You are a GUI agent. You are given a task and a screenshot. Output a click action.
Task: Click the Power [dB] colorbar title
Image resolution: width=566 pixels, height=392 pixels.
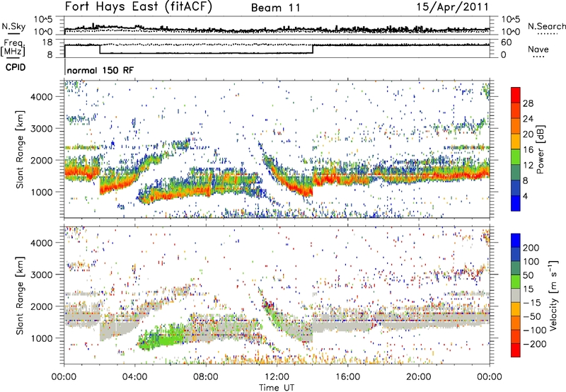[x=540, y=149]
